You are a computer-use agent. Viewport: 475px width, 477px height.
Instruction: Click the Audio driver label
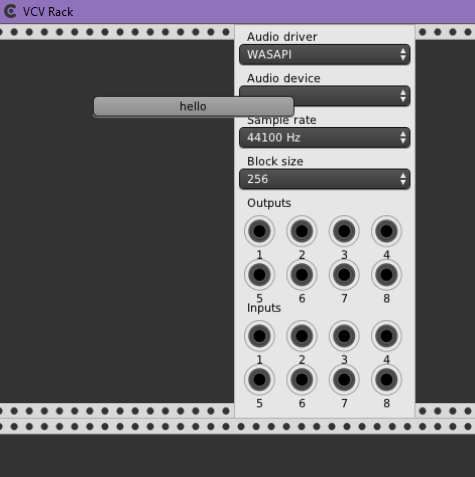point(282,37)
